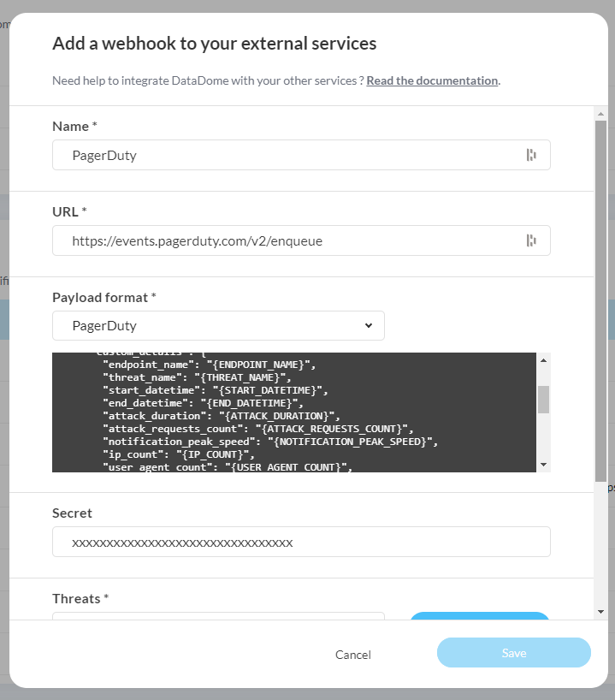Click the dialog vertical scrollbar thumb
This screenshot has width=615, height=700.
pyautogui.click(x=600, y=301)
